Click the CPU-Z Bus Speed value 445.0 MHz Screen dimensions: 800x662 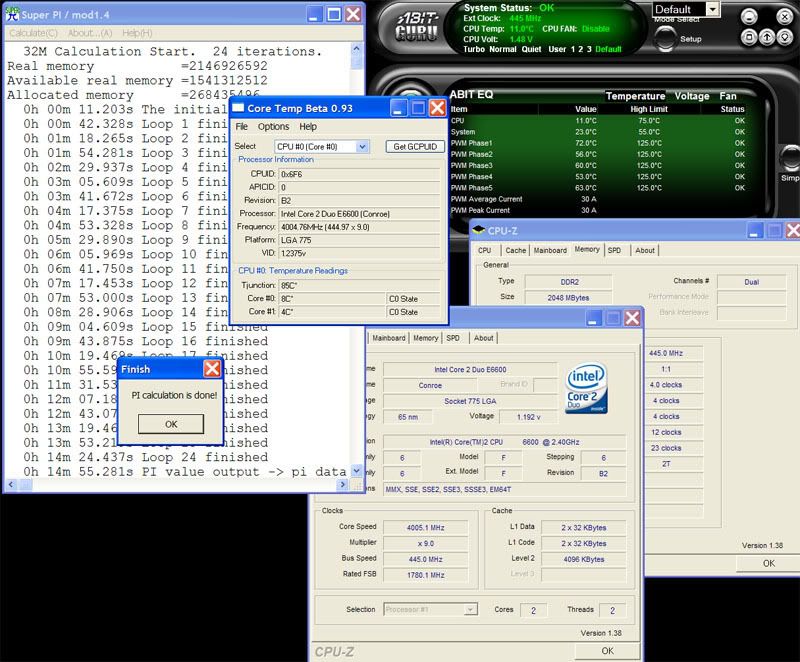[426, 559]
